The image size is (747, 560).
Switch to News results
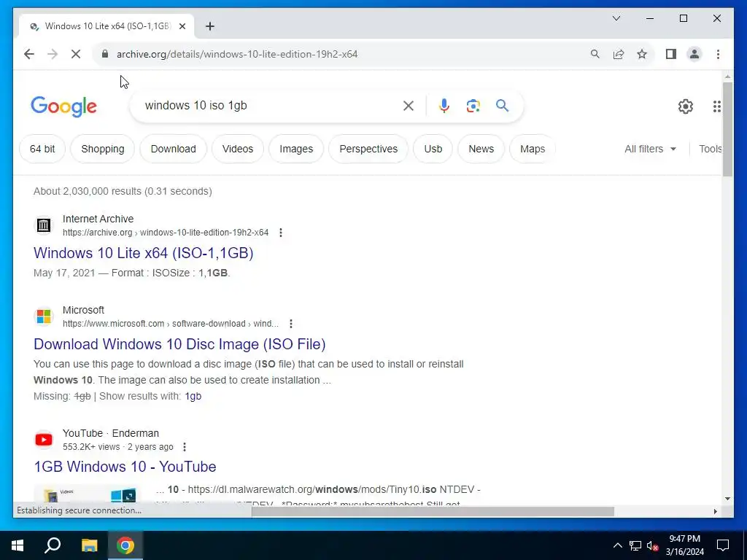pyautogui.click(x=481, y=149)
